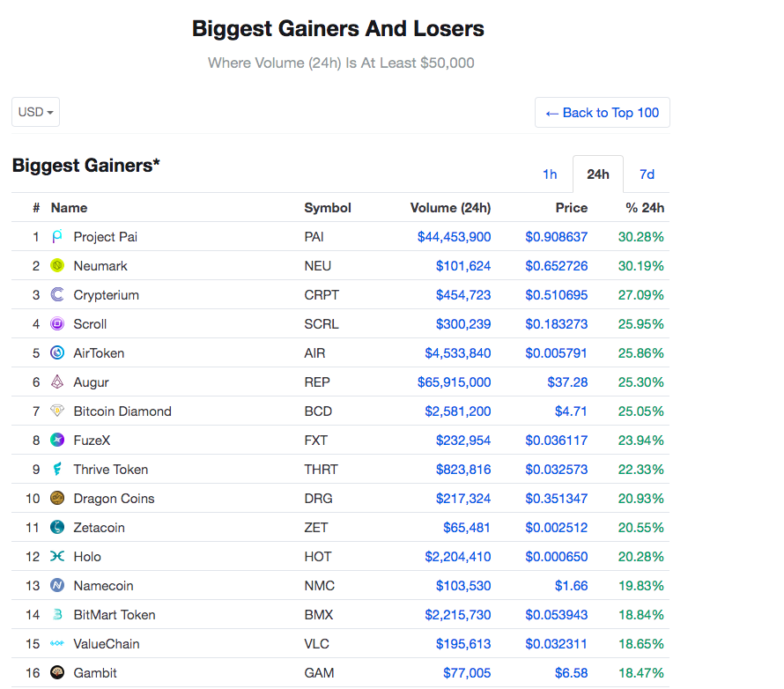Select the 24h gainers tab
The height and width of the screenshot is (689, 784).
pyautogui.click(x=598, y=174)
